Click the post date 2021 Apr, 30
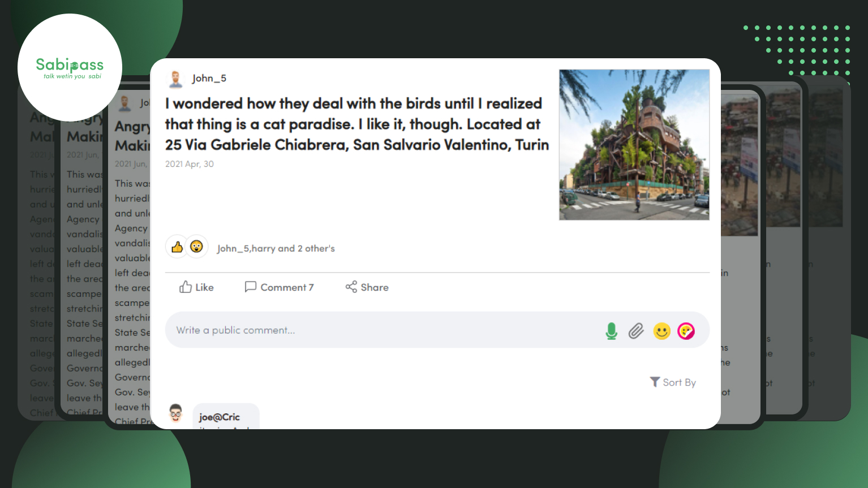The image size is (868, 488). pos(190,164)
